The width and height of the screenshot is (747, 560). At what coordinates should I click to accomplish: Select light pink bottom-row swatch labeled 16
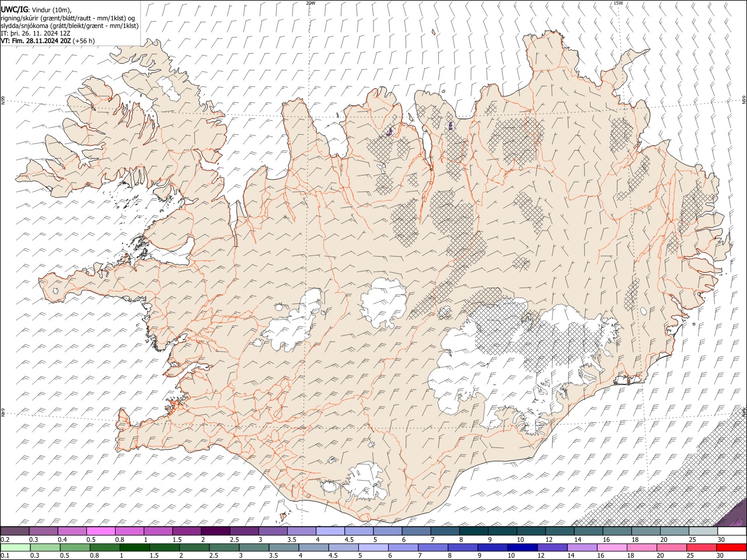click(x=612, y=547)
